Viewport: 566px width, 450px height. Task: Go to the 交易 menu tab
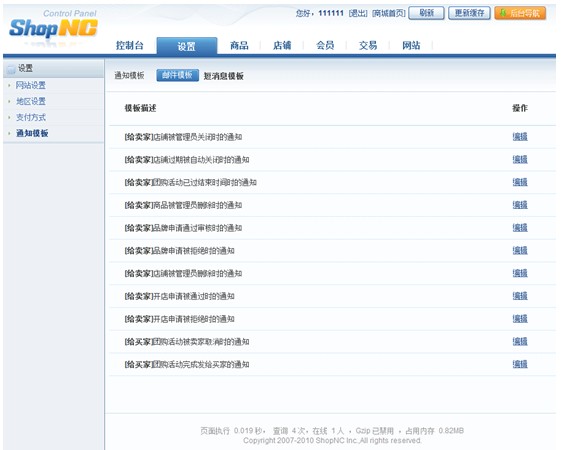(x=368, y=45)
